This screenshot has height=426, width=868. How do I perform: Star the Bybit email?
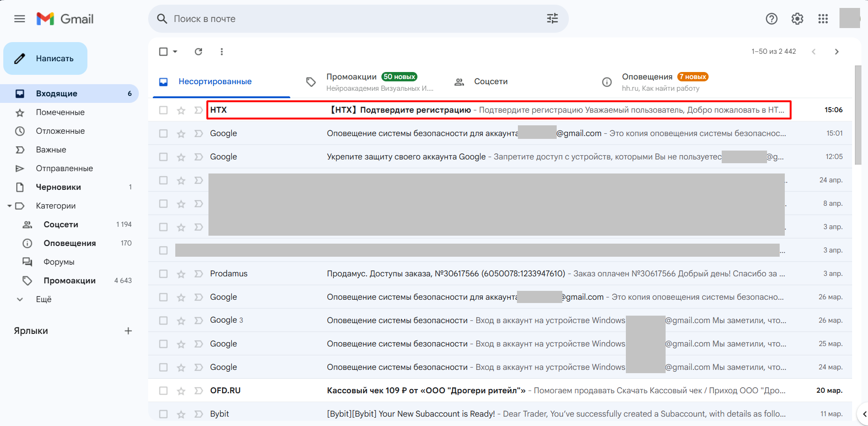click(x=181, y=414)
